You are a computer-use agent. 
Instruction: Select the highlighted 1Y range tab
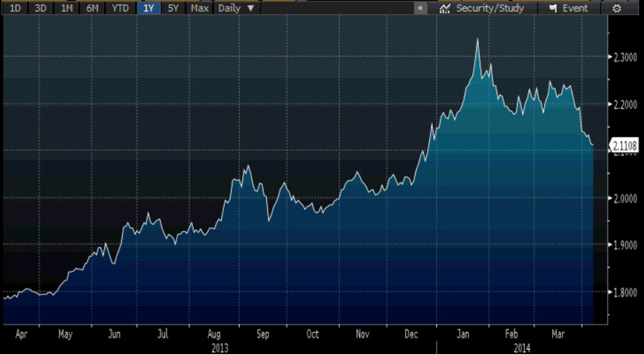pyautogui.click(x=149, y=8)
